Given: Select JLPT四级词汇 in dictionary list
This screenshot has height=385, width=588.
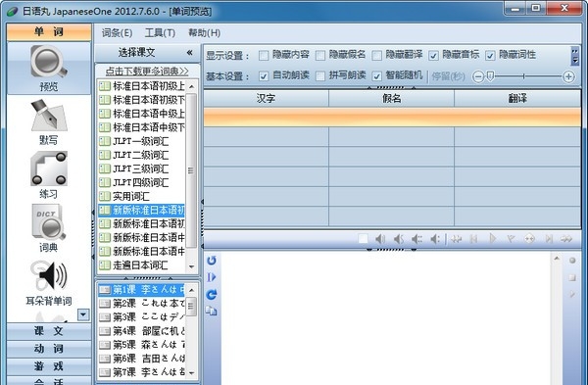Looking at the screenshot, I should coord(141,182).
